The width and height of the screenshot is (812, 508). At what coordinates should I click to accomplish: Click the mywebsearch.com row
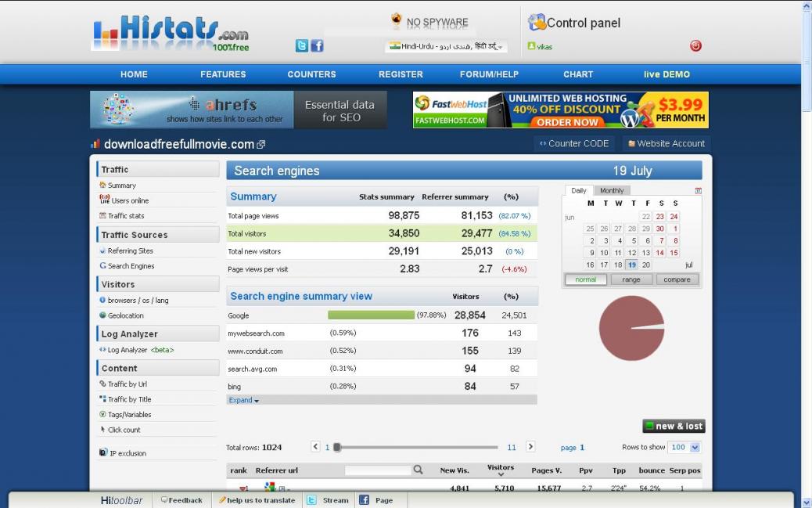point(382,333)
